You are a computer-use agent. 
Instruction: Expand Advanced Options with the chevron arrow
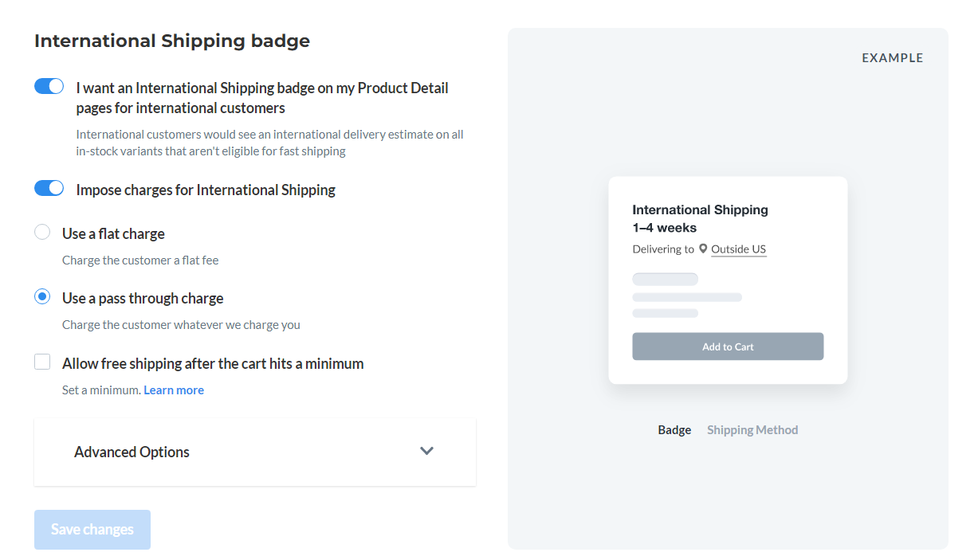point(426,451)
